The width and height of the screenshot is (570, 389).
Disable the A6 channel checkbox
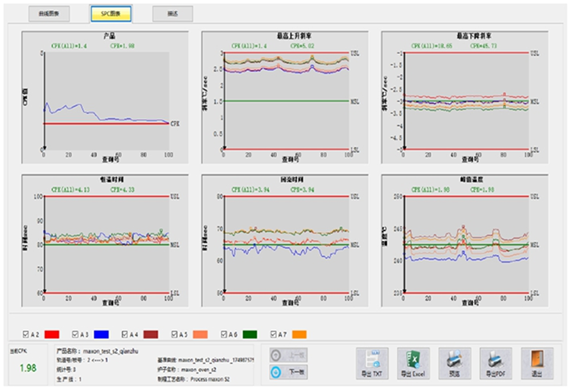pyautogui.click(x=224, y=334)
